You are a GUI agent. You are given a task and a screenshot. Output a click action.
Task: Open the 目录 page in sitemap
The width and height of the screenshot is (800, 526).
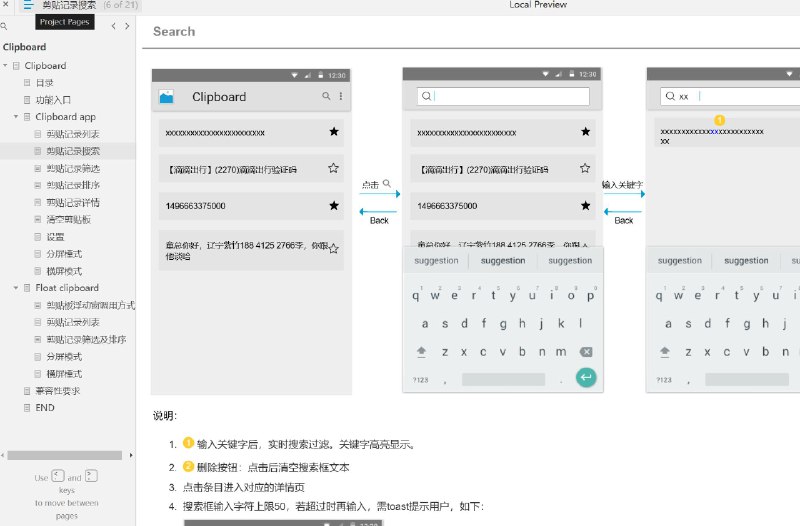point(45,83)
